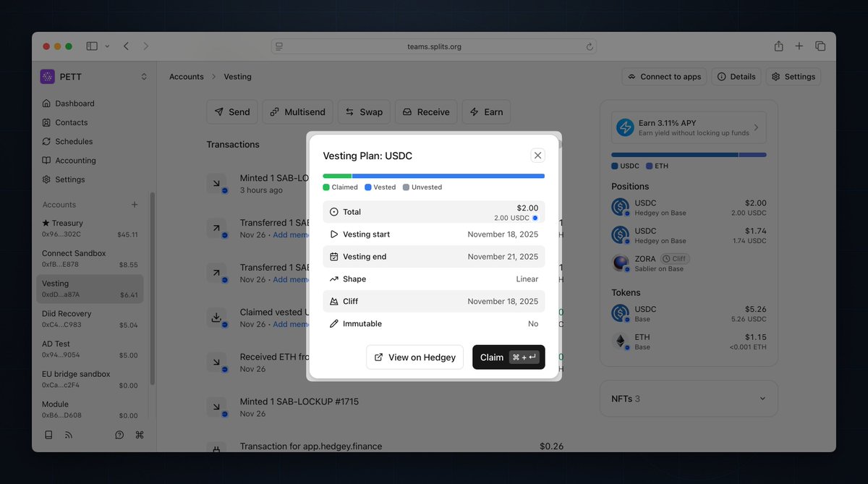Open Connect to apps
The height and width of the screenshot is (484, 868).
tap(665, 77)
